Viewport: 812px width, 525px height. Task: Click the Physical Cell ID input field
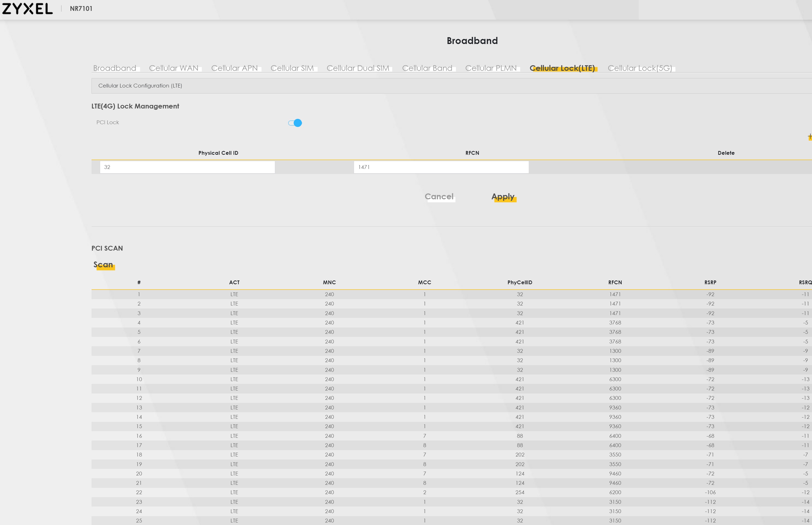[x=187, y=167]
